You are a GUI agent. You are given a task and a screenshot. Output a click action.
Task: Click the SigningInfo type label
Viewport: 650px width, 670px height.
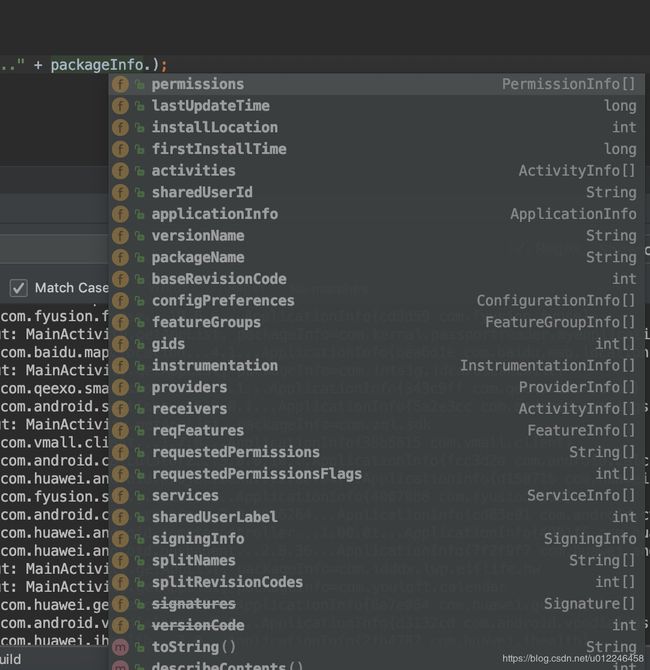590,539
